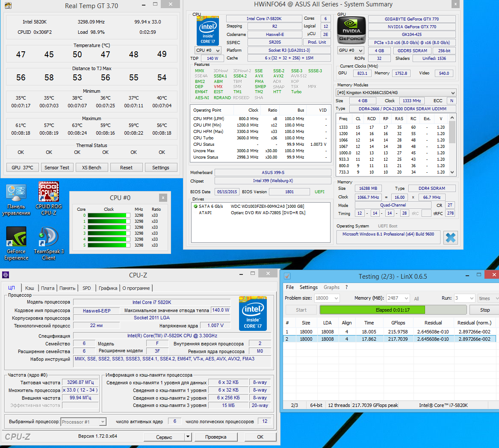The width and height of the screenshot is (499, 448).
Task: Switch to the SPD tab in CPU-Z
Action: pyautogui.click(x=86, y=288)
